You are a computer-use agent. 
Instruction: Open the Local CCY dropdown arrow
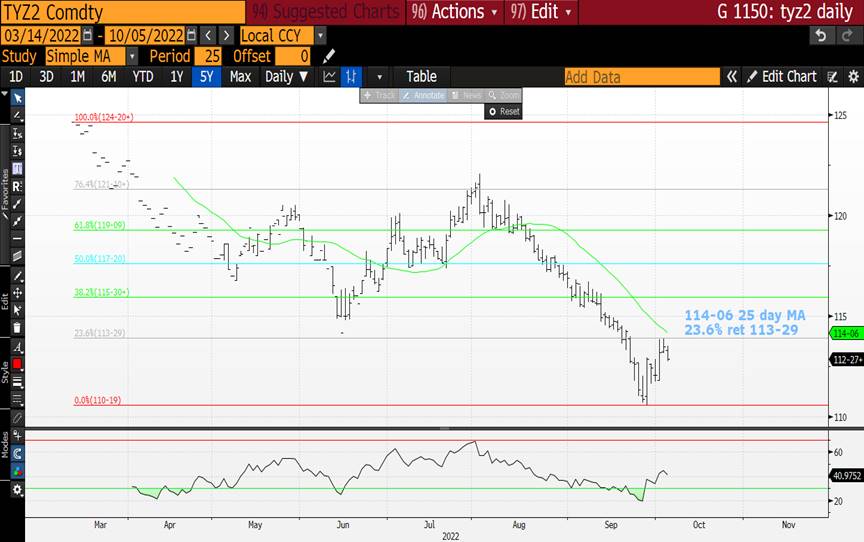coord(320,36)
